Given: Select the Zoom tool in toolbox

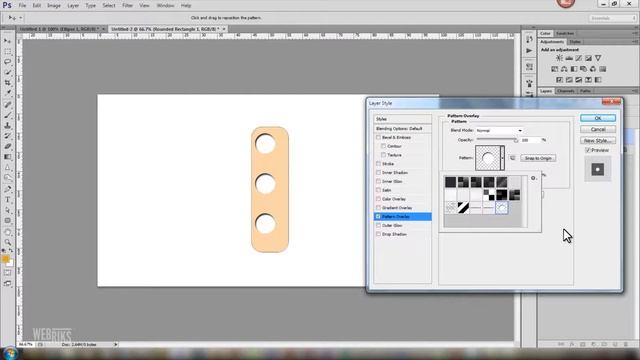Looking at the screenshot, I should click(x=7, y=242).
